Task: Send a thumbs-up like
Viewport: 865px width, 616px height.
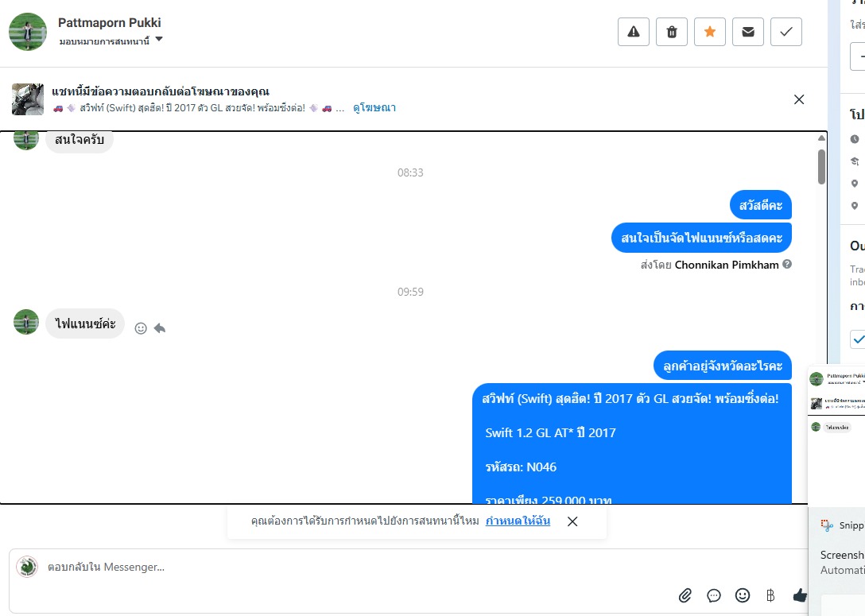Action: (800, 595)
